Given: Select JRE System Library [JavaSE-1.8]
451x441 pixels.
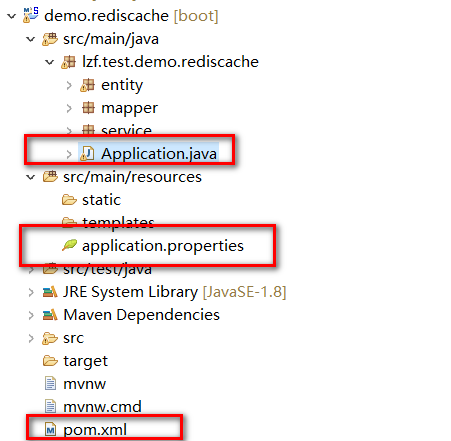Looking at the screenshot, I should tap(175, 292).
